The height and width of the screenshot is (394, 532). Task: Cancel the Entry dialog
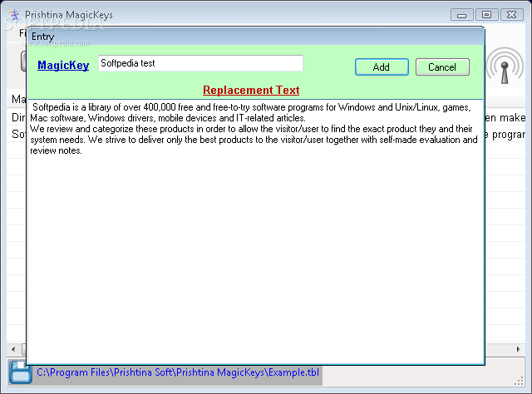pos(442,66)
